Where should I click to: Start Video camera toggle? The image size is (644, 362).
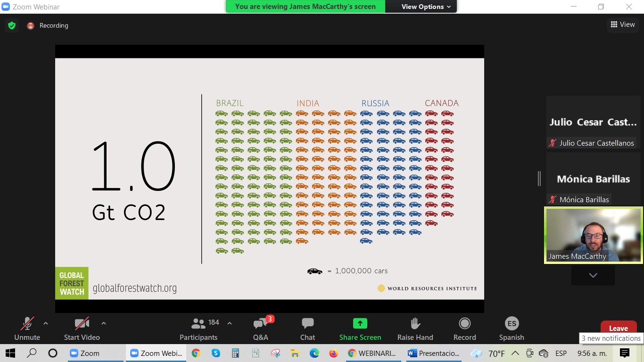pos(82,329)
